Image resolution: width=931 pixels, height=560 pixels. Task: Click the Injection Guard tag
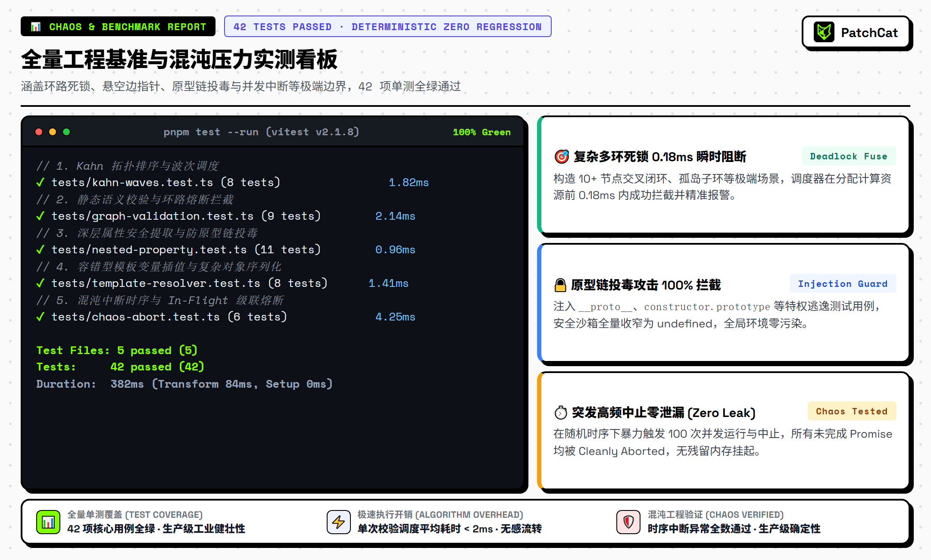pyautogui.click(x=843, y=284)
